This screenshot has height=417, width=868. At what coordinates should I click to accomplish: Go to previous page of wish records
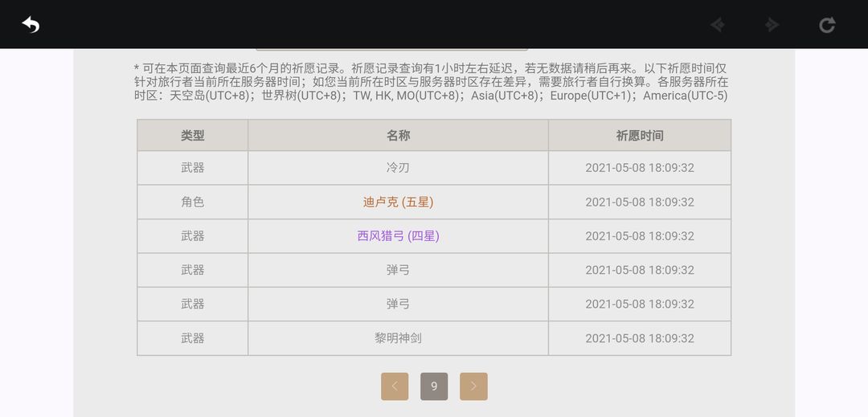[x=395, y=386]
